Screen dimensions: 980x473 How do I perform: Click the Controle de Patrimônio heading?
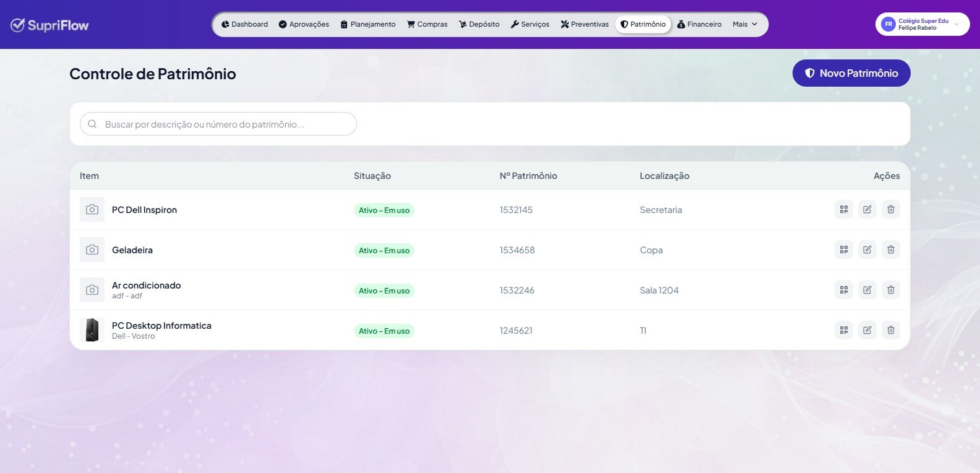pyautogui.click(x=153, y=74)
